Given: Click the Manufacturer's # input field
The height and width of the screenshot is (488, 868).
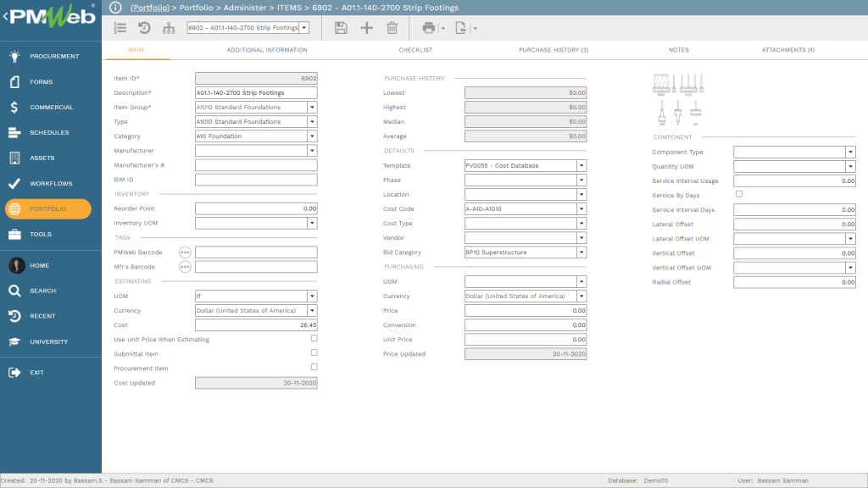Looking at the screenshot, I should click(256, 165).
